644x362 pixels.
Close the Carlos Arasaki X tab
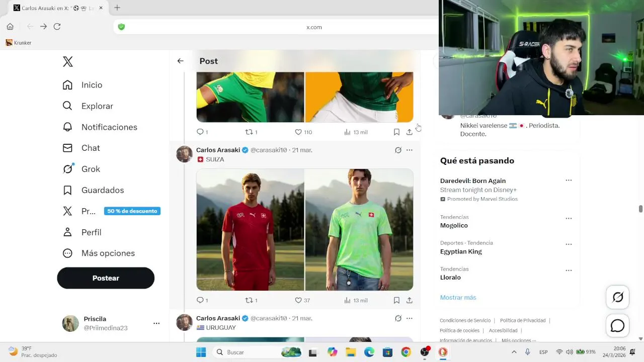point(101,8)
